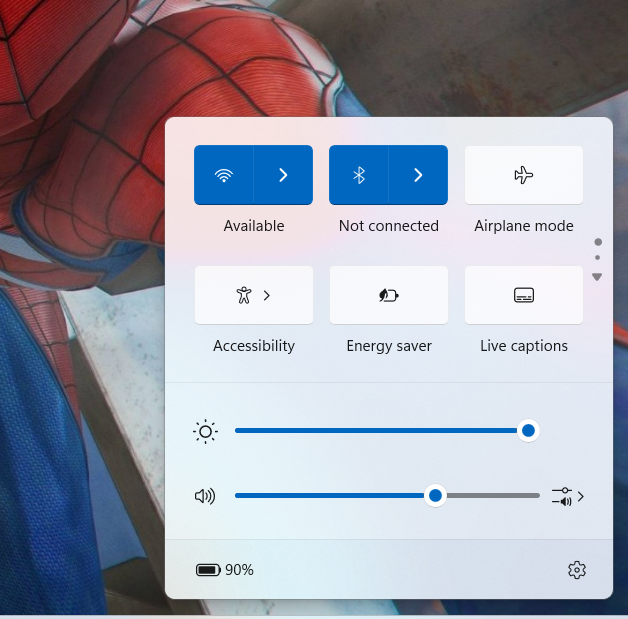This screenshot has width=628, height=619.
Task: Click the "Energy saver" label
Action: click(389, 346)
